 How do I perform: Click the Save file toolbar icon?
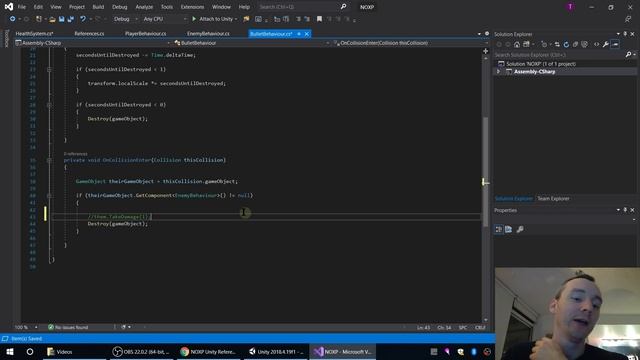click(62, 19)
